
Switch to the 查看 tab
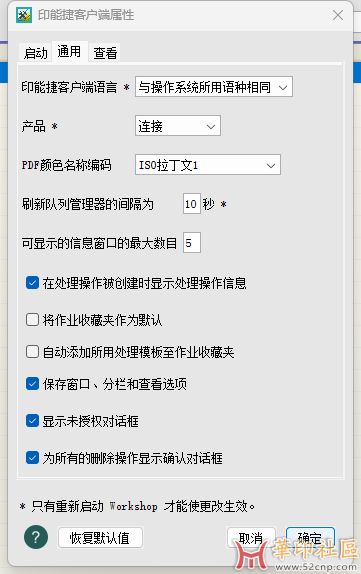click(105, 53)
